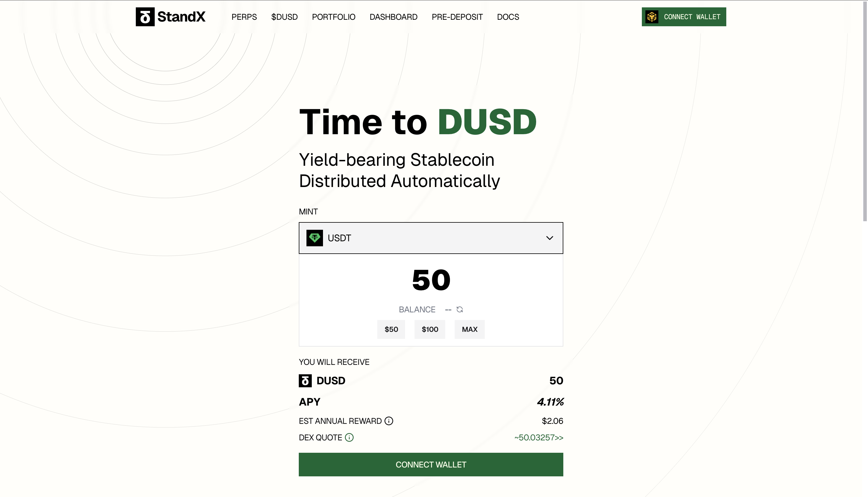Open the PRE-DEPOSIT page
The height and width of the screenshot is (497, 868).
457,17
